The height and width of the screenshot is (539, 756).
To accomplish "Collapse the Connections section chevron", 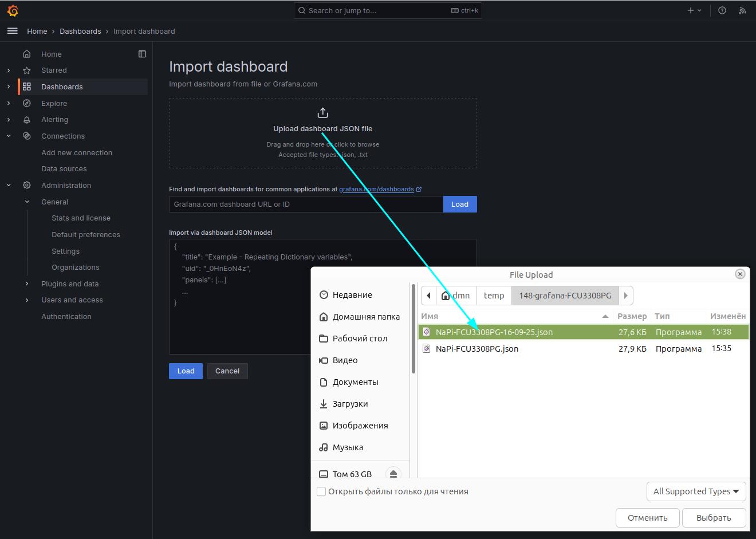I will (9, 136).
